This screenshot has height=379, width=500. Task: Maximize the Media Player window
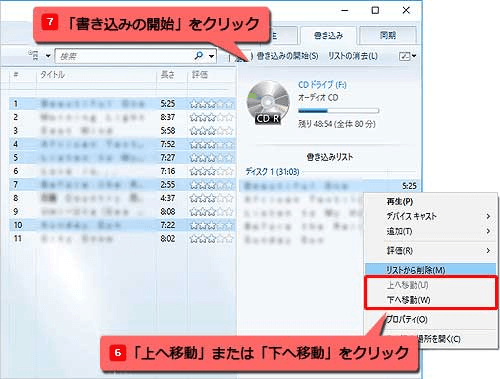(375, 10)
